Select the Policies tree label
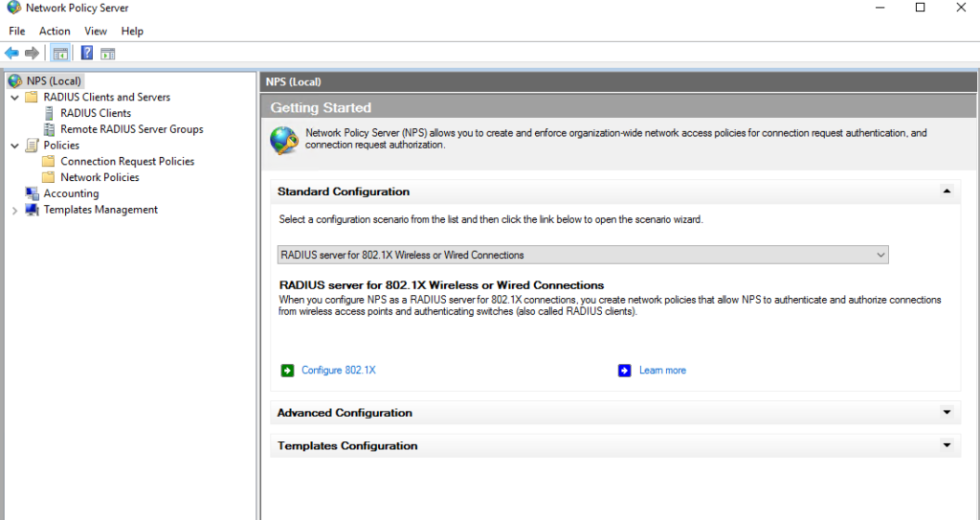This screenshot has height=520, width=980. [61, 146]
